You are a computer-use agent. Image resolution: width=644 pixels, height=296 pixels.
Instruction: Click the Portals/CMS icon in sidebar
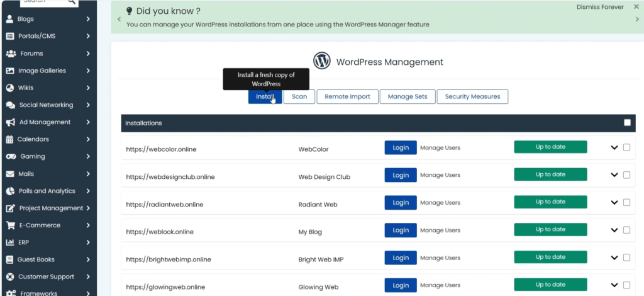[10, 36]
